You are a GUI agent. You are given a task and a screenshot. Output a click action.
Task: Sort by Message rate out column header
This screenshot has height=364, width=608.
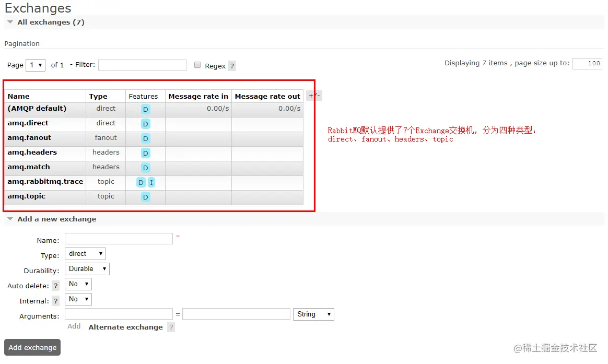pyautogui.click(x=267, y=97)
